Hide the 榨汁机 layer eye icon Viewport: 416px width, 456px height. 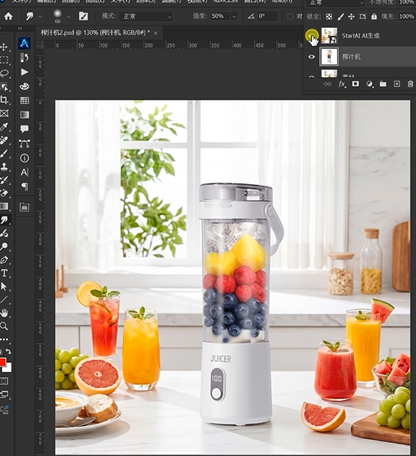(312, 57)
